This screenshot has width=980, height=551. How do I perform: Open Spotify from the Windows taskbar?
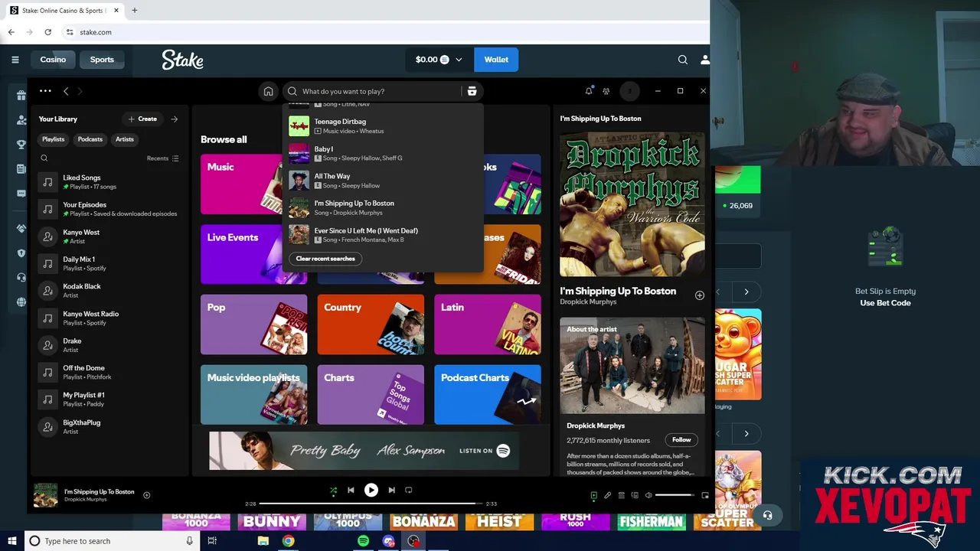pos(363,541)
